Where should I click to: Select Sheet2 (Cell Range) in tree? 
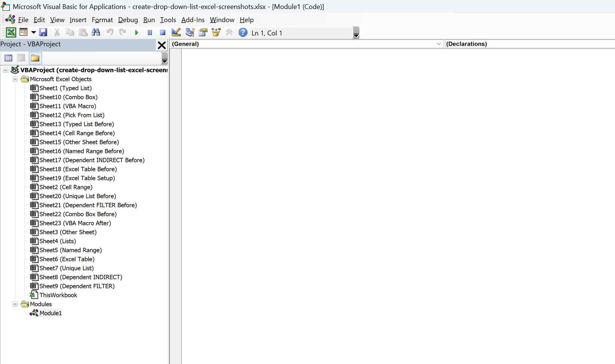[x=61, y=187]
